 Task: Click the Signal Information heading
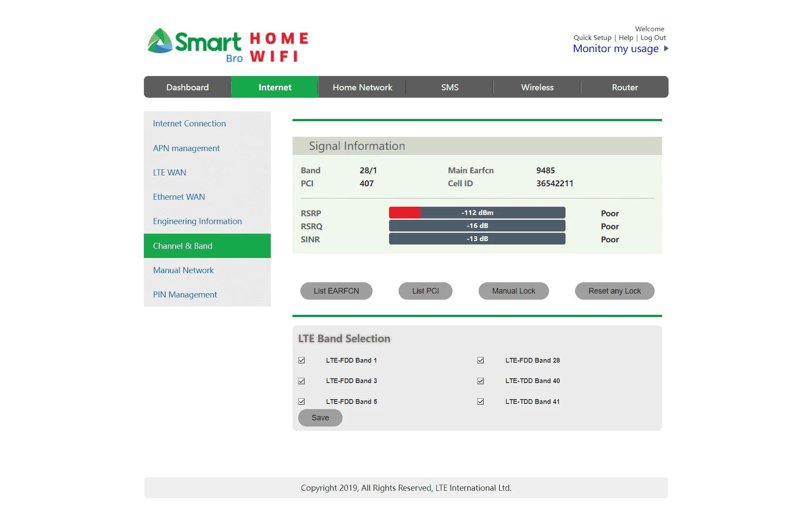[x=357, y=146]
